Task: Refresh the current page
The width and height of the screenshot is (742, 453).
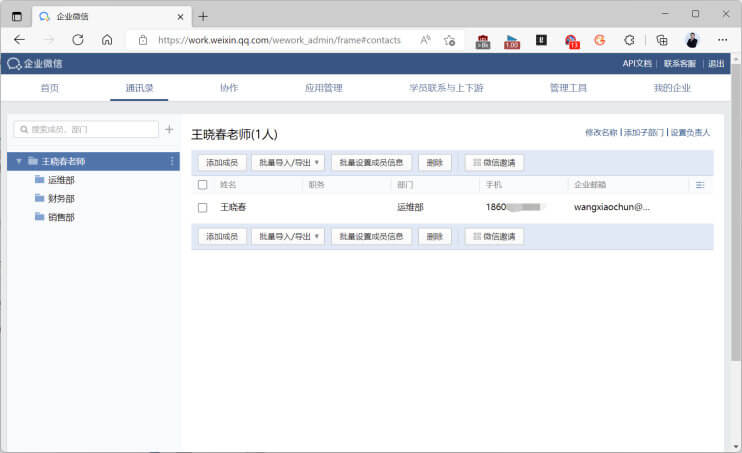Action: click(78, 40)
